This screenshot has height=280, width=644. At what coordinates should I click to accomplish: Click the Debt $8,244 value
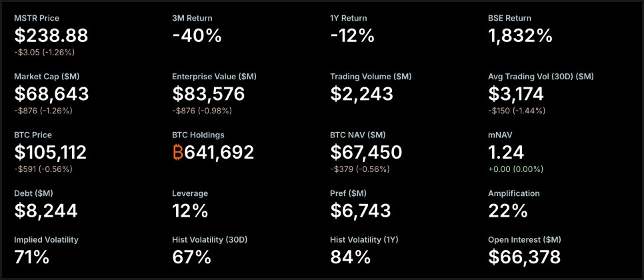point(46,211)
